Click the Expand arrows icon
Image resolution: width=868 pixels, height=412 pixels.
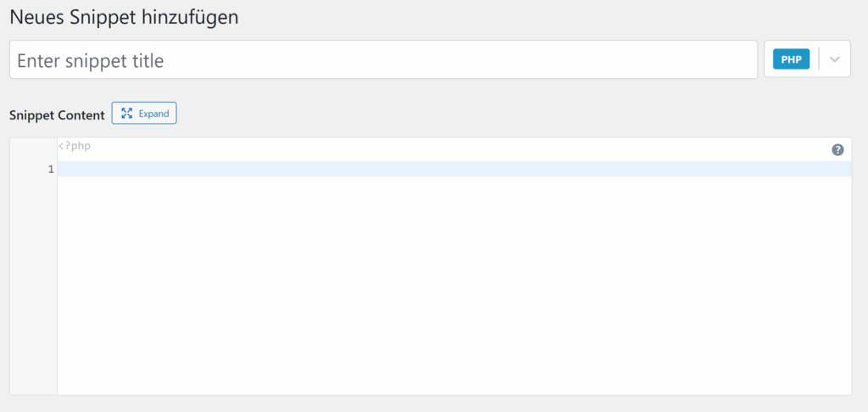[x=127, y=114]
